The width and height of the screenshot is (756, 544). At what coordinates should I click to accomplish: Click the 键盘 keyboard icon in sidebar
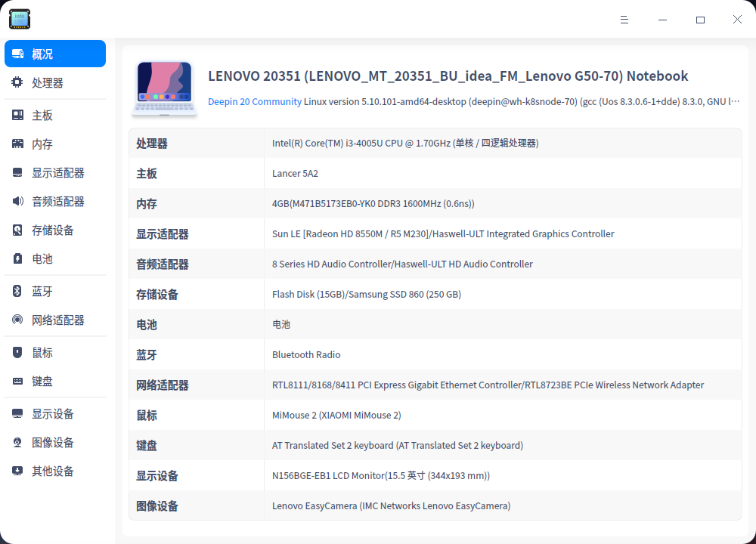[x=17, y=381]
